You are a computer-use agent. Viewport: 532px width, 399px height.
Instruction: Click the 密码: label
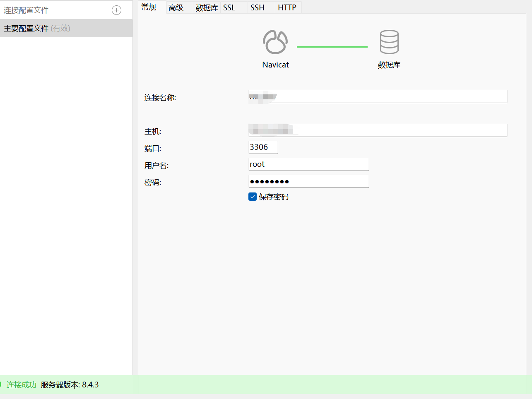click(x=153, y=183)
